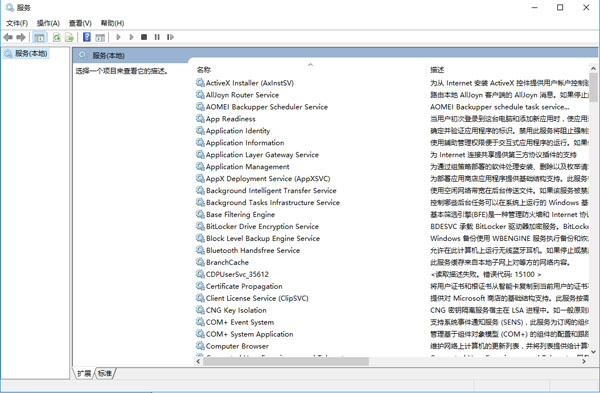
Task: Select the Application Information service
Action: (245, 143)
